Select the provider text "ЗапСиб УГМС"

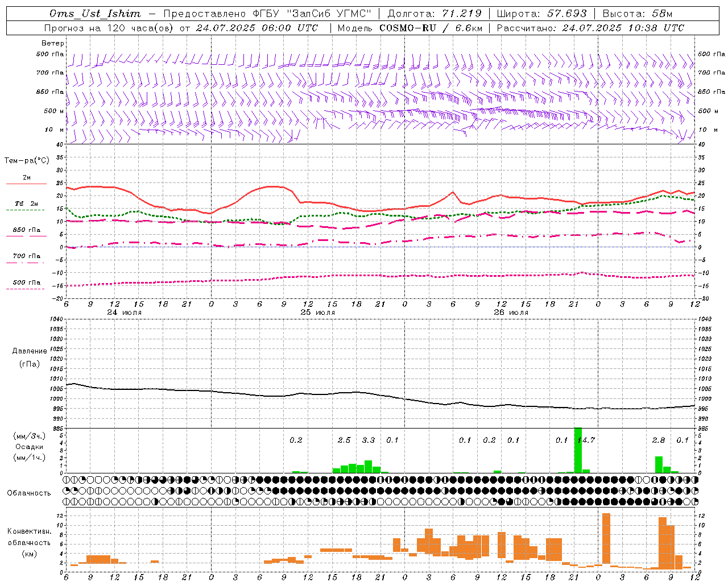point(330,14)
